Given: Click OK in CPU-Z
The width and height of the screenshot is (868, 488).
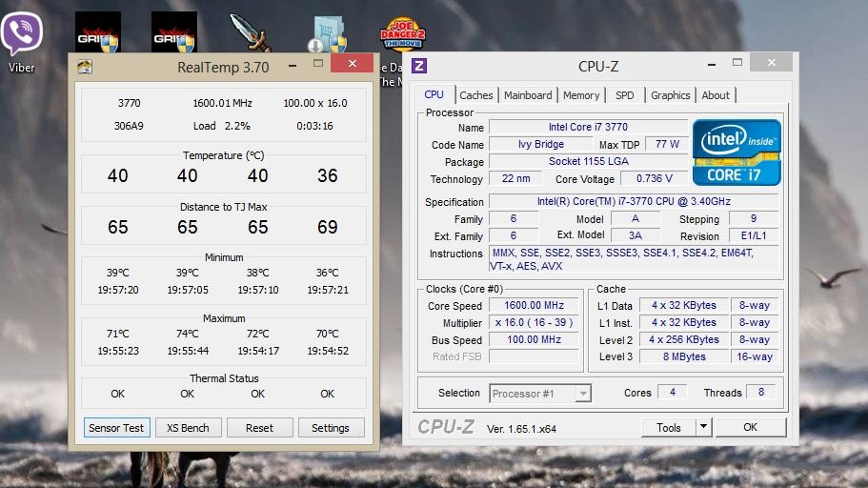Looking at the screenshot, I should click(x=751, y=427).
